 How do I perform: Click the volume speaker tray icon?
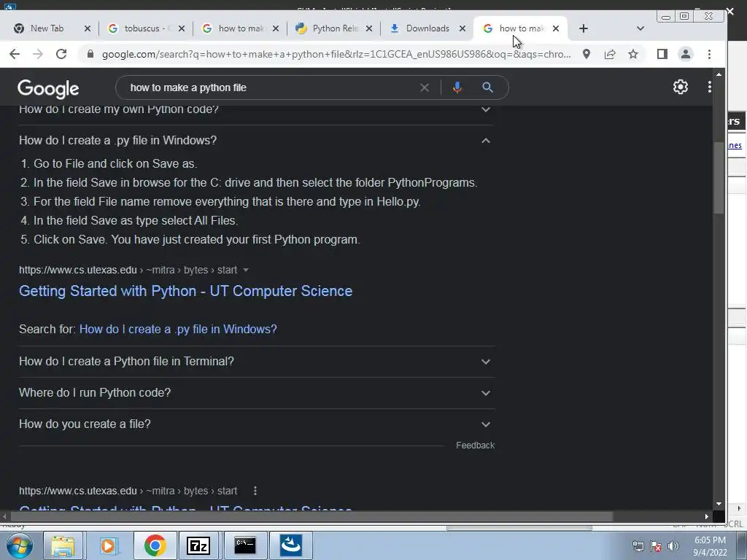(673, 546)
